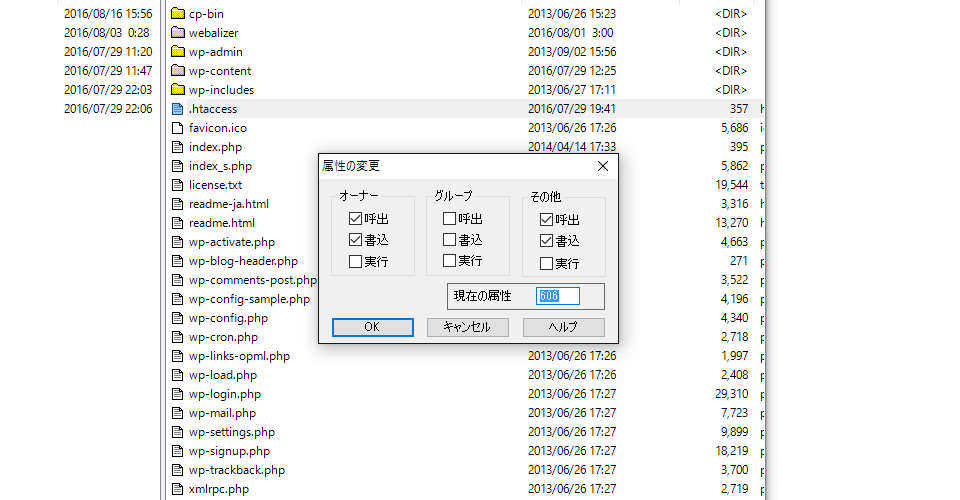This screenshot has width=960, height=500.
Task: Click the wp-activate.php file icon
Action: [178, 242]
